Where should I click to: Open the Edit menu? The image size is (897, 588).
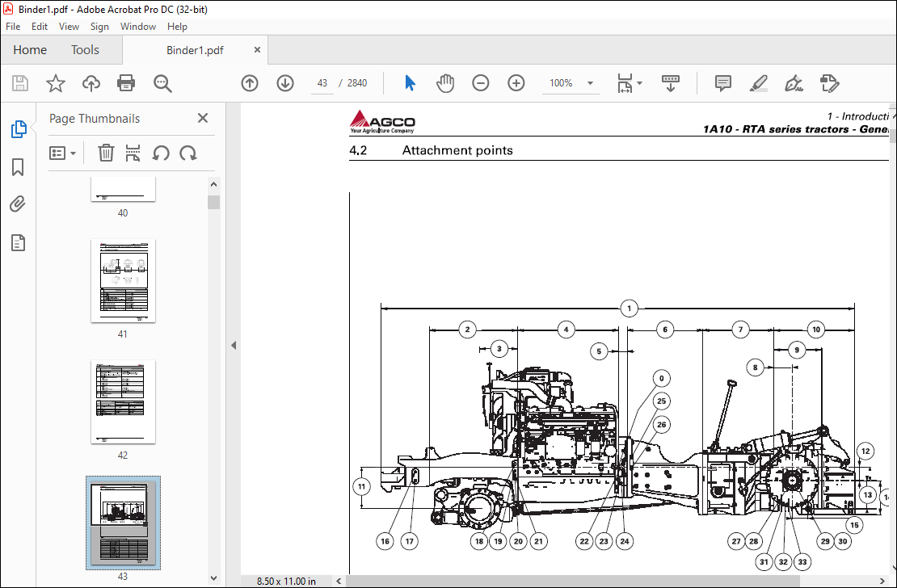pyautogui.click(x=40, y=27)
